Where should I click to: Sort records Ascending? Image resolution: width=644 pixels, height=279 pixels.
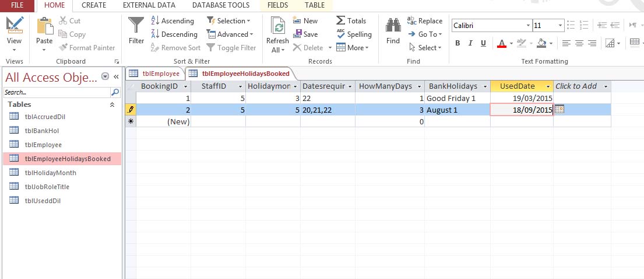pos(173,20)
